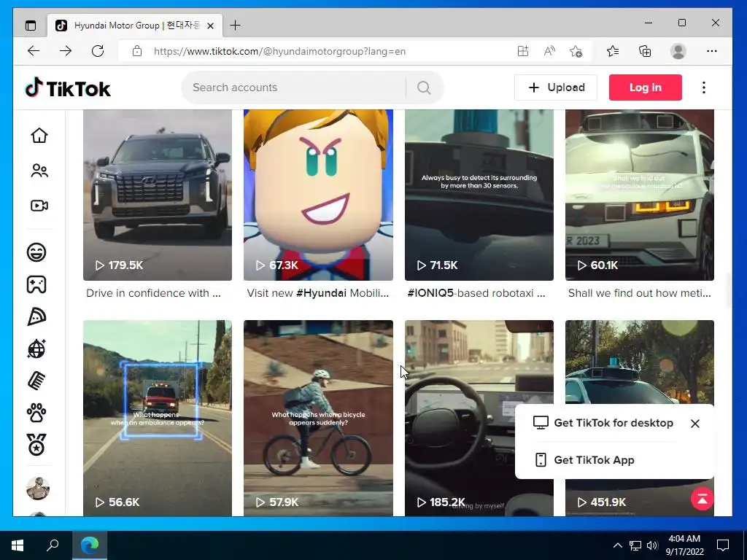Go forward in the browser

(66, 51)
